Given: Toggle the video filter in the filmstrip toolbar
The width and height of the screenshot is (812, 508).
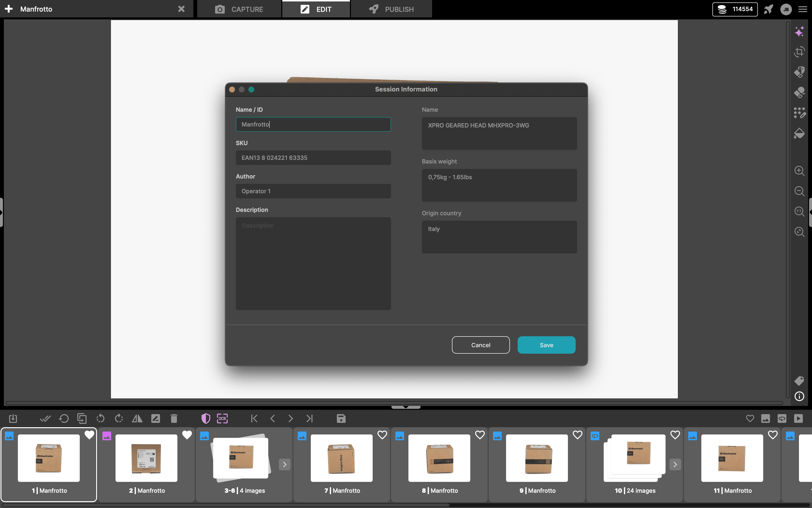Looking at the screenshot, I should 798,419.
